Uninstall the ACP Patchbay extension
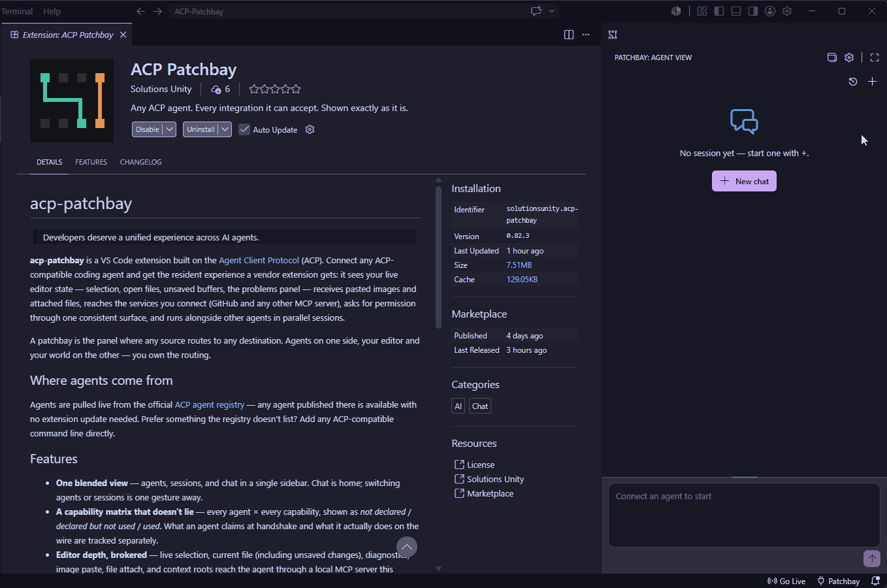Screen dimensions: 887x588 coord(201,129)
